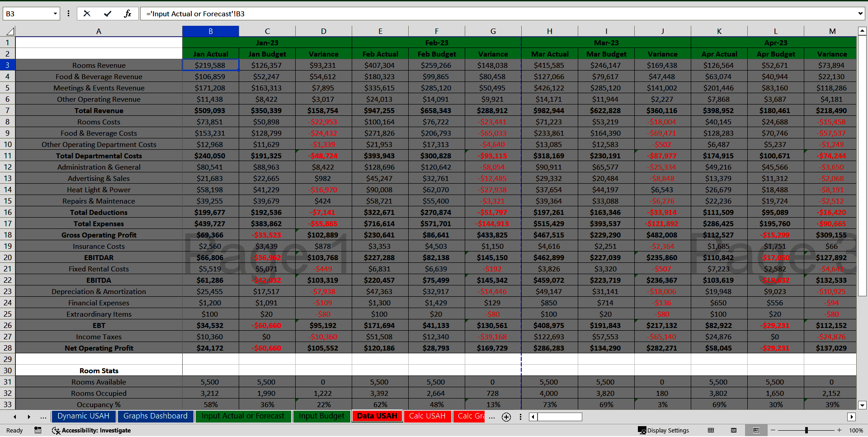868x437 pixels.
Task: Show hidden sheet tabs left ellipsis
Action: click(43, 417)
